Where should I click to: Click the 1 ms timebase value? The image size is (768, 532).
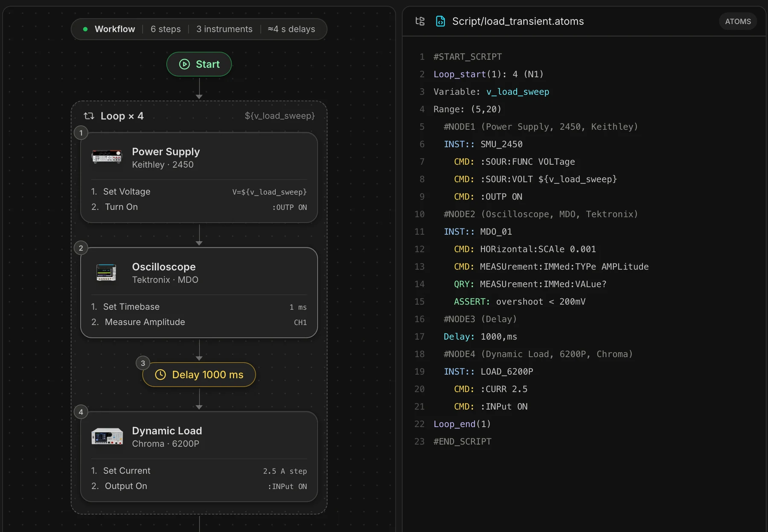coord(298,307)
